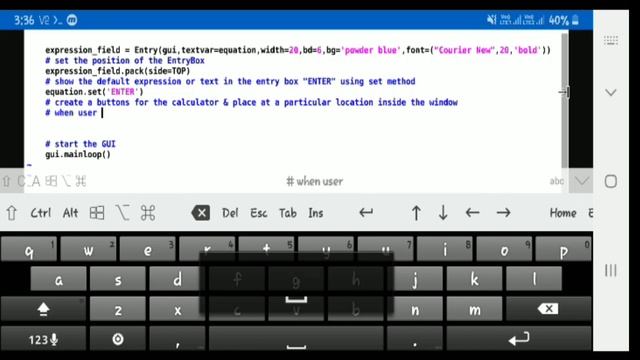The width and height of the screenshot is (640, 360).
Task: Tap the n key on keyboard
Action: coord(415,309)
